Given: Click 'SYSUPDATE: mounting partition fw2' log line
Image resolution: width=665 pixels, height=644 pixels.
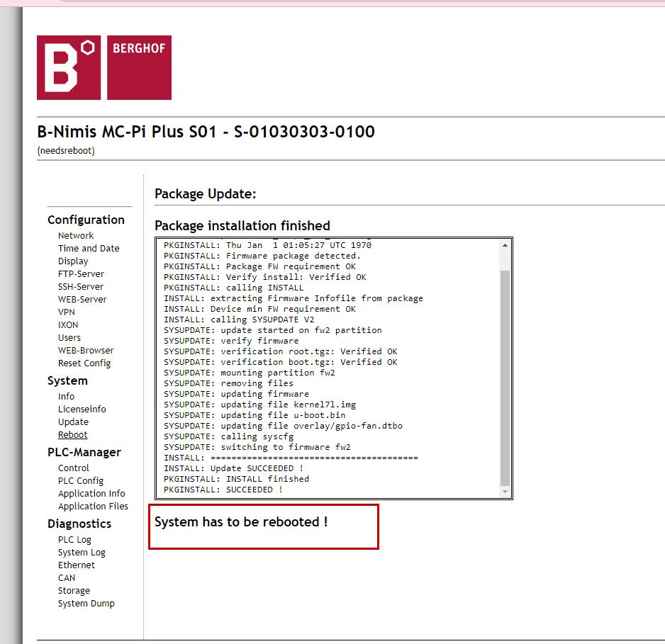Looking at the screenshot, I should tap(250, 373).
